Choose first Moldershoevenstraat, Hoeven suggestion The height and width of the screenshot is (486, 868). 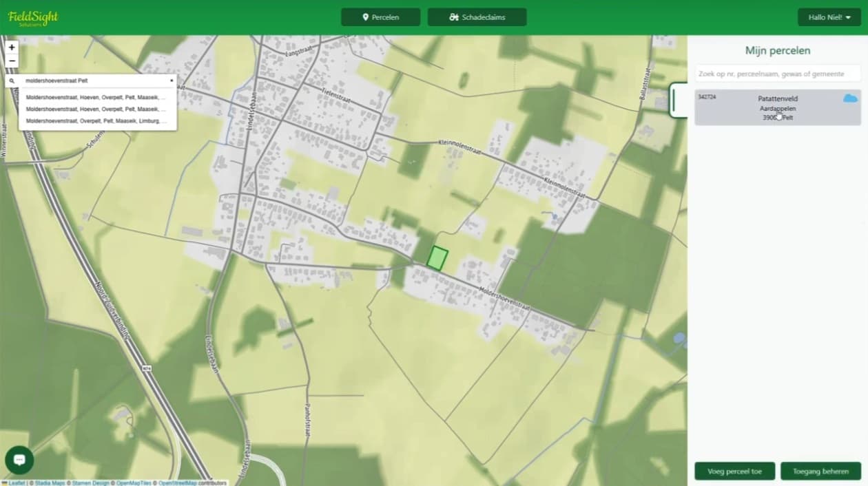pos(95,98)
